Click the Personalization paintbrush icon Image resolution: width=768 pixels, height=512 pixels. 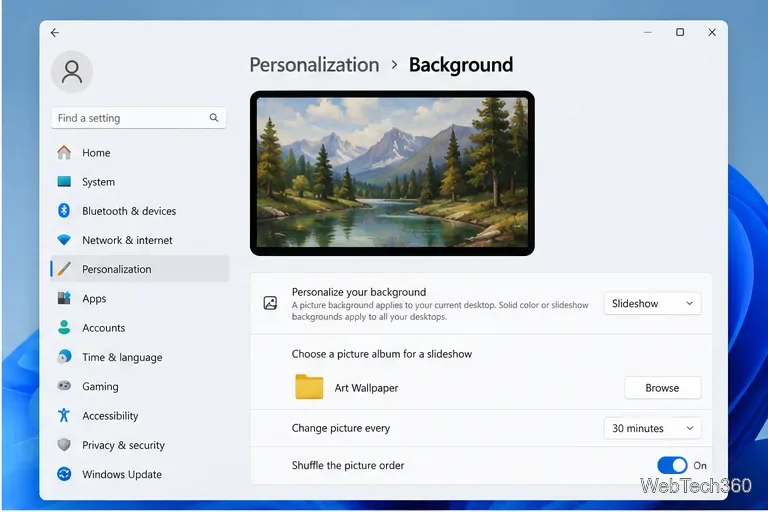[64, 269]
